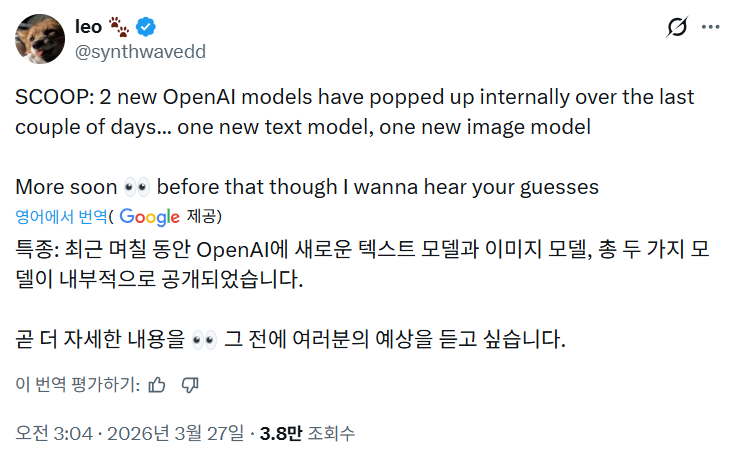
Task: Click leo's dog profile avatar
Action: click(40, 37)
